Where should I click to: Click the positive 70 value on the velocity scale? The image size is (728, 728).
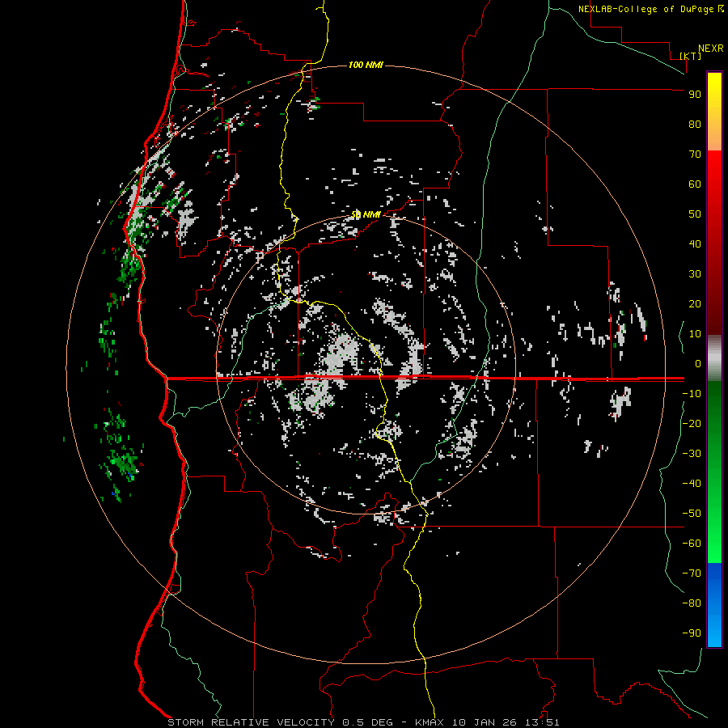[x=695, y=154]
